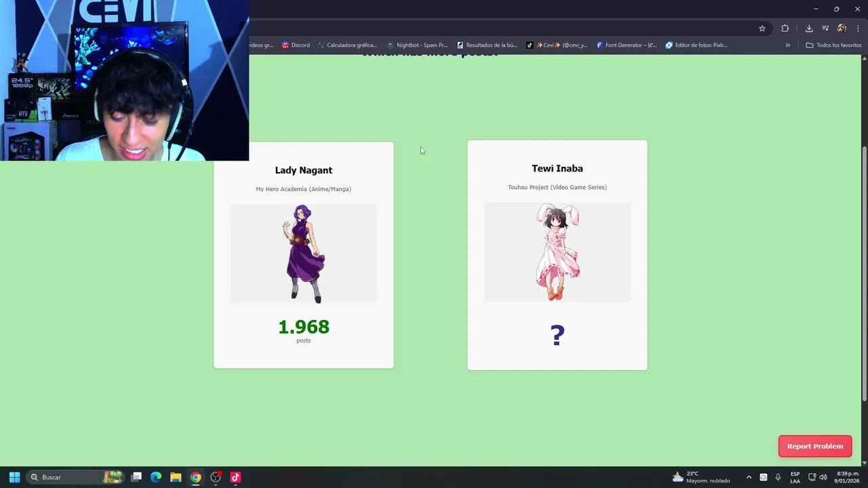
Task: Choose the Tewi Inaba card title
Action: (557, 169)
